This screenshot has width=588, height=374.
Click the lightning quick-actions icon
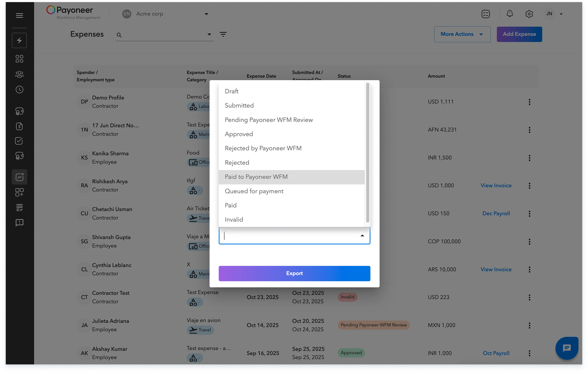pos(19,40)
